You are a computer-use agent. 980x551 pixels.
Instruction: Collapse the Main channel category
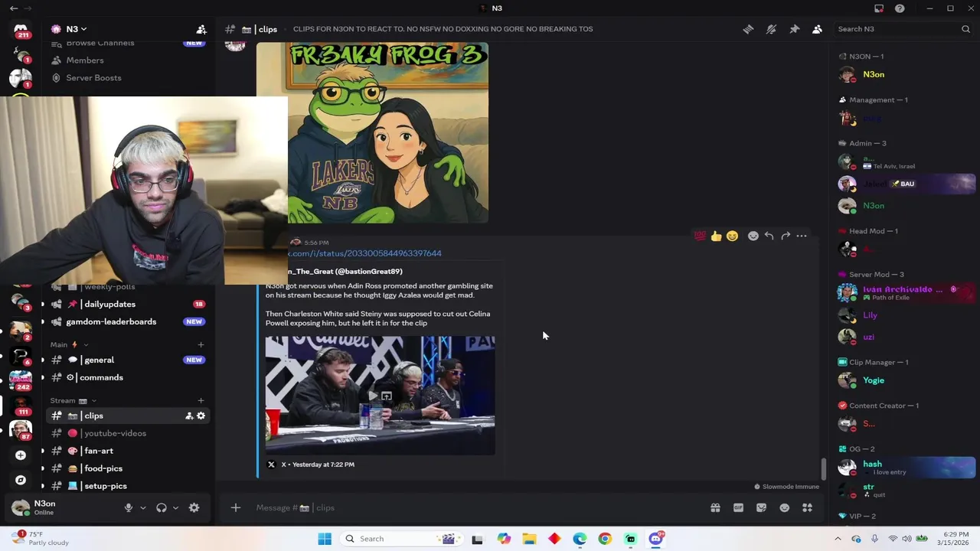[x=69, y=344]
